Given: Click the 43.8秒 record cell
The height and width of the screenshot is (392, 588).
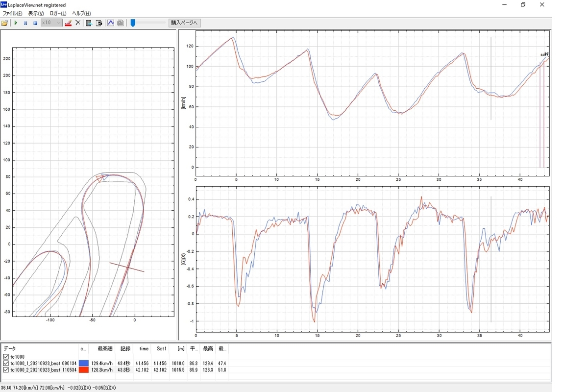Looking at the screenshot, I should [124, 369].
